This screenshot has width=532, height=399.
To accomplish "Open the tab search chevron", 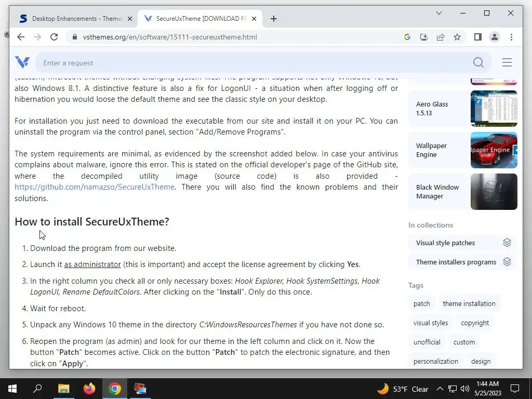I will point(438,13).
